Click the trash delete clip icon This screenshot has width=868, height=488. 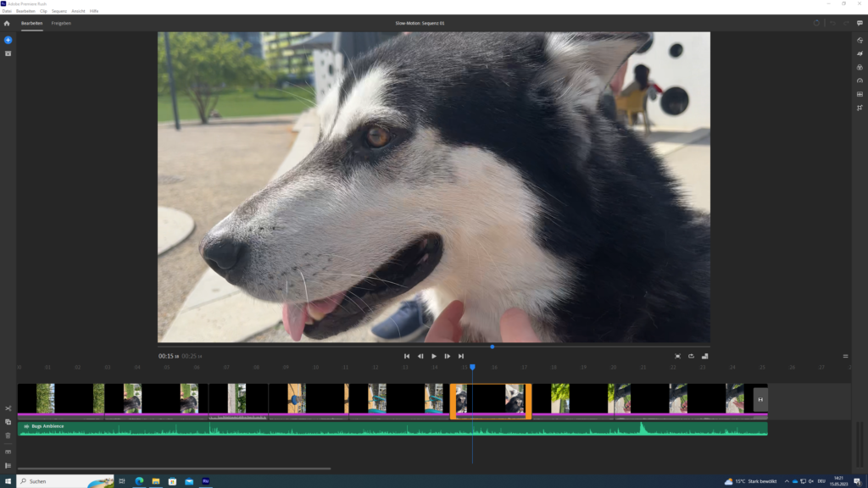8,435
